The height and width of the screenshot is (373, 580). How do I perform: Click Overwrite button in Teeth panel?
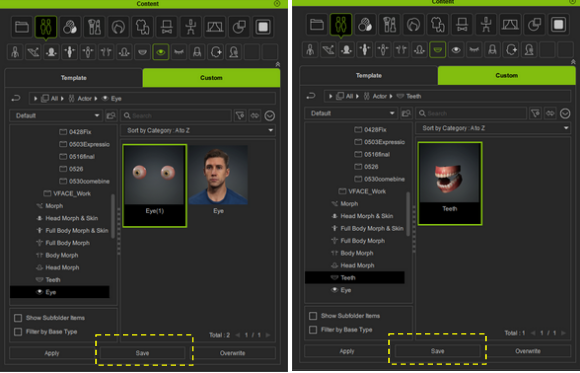coord(528,351)
